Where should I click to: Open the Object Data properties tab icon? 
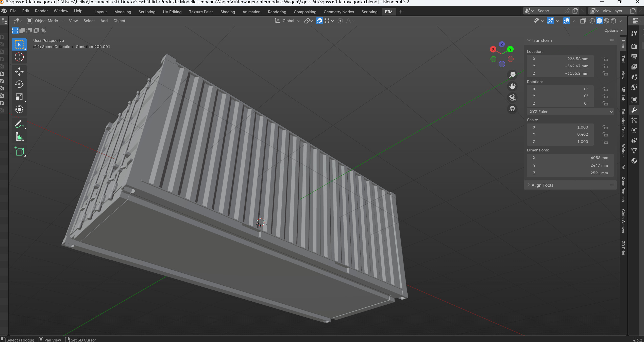click(634, 151)
